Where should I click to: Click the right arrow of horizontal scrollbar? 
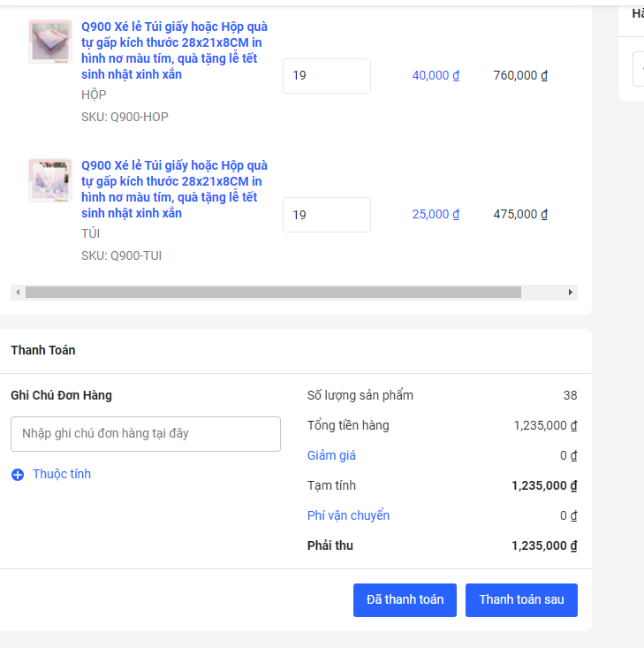571,293
